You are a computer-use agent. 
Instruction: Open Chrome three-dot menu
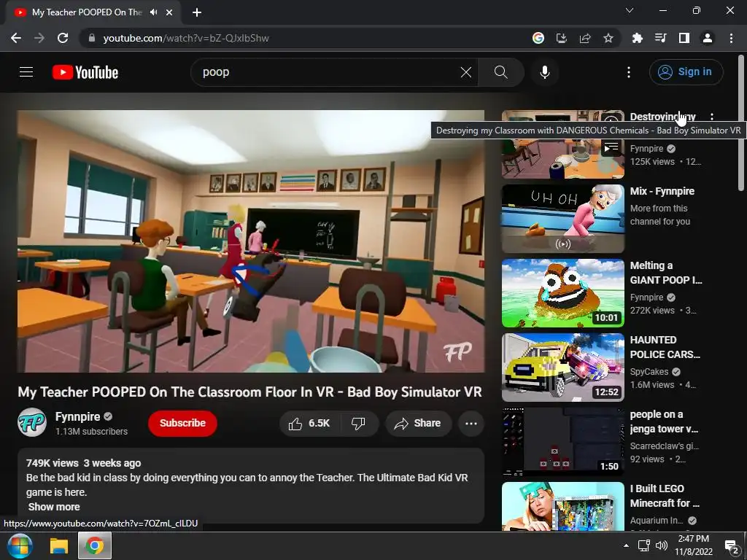pyautogui.click(x=731, y=38)
